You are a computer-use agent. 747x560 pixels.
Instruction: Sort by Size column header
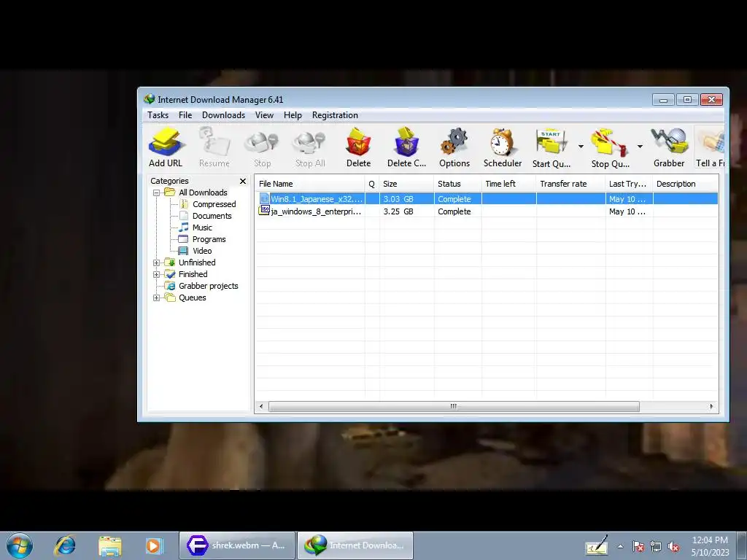407,184
